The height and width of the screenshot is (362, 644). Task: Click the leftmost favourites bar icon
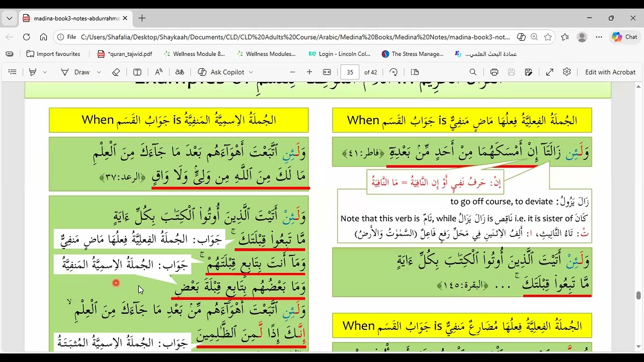[x=10, y=54]
